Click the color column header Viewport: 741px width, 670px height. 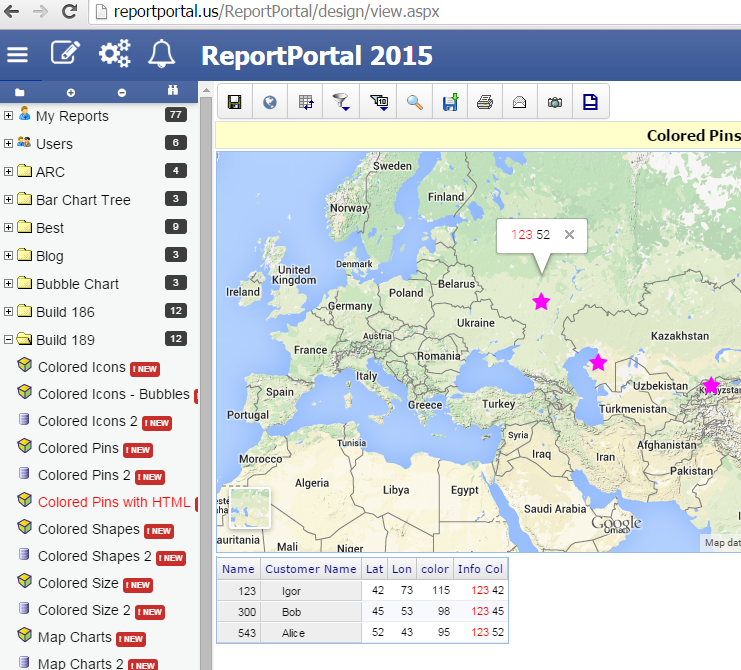coord(435,569)
